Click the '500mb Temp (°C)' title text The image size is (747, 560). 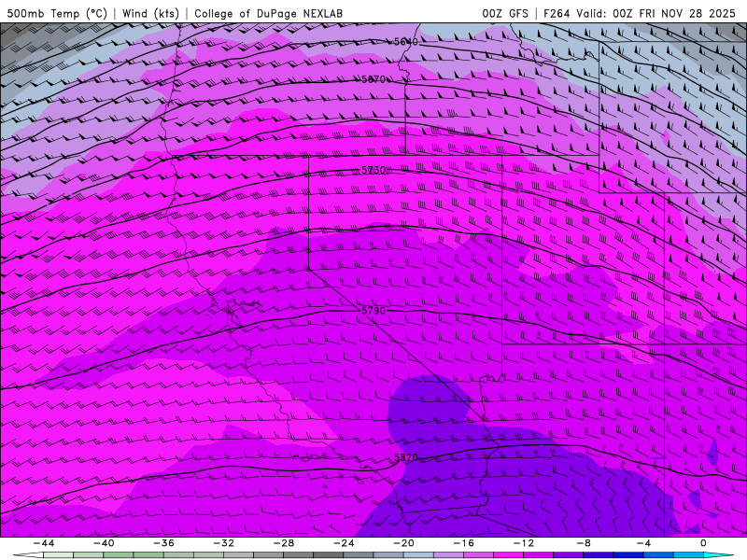(x=57, y=13)
